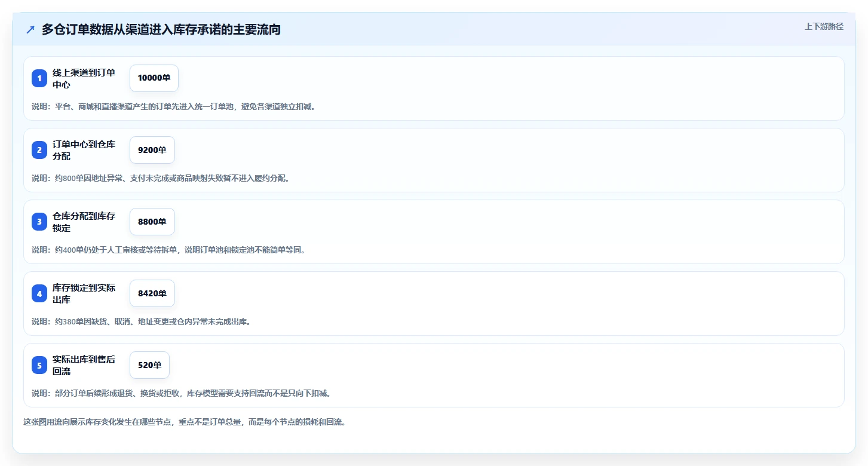The height and width of the screenshot is (466, 868).
Task: Click the note mentioning 约800单因地址异常
Action: pyautogui.click(x=161, y=178)
